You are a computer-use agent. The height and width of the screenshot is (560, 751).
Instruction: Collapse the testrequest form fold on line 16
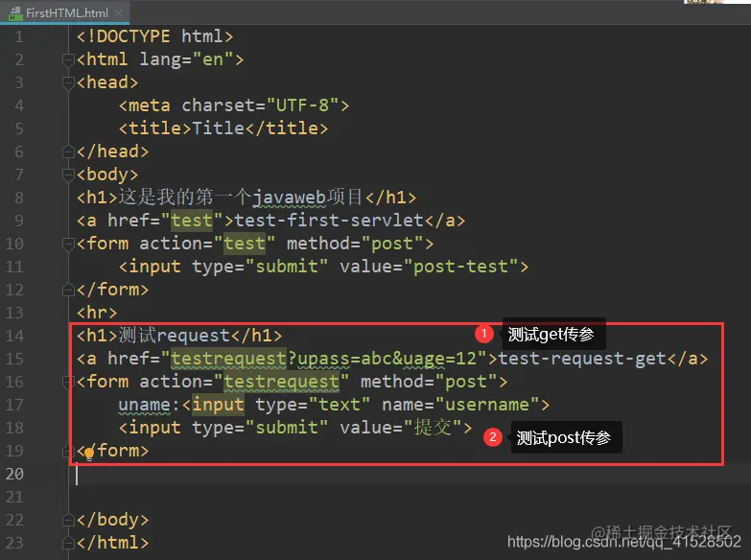pos(67,382)
